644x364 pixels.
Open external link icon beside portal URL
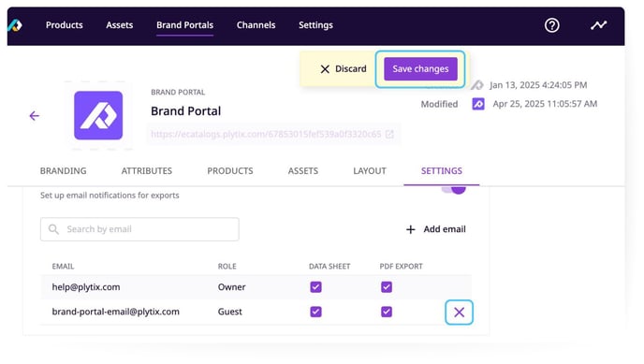(389, 134)
